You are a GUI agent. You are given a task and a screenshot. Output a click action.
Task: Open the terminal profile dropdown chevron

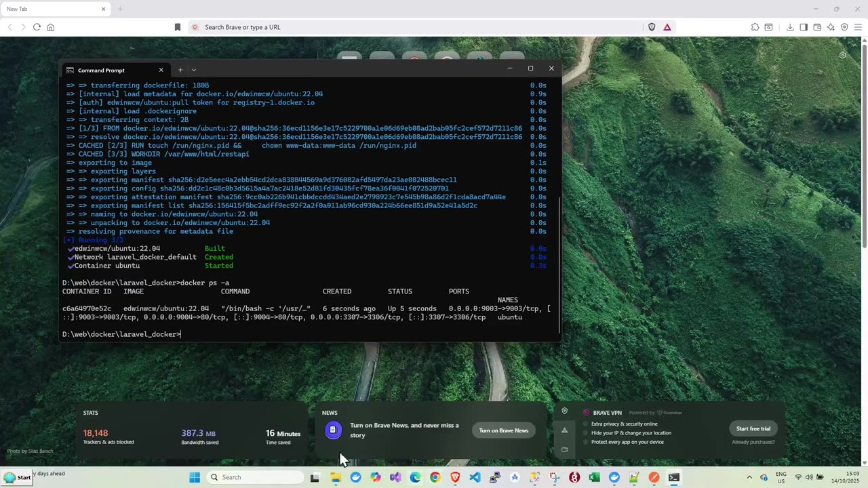[194, 70]
